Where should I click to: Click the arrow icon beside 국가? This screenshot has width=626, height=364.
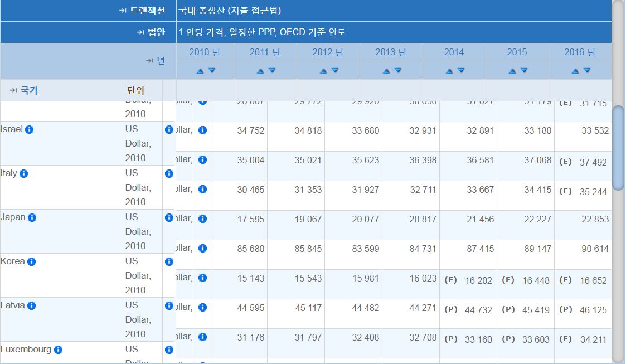(13, 90)
